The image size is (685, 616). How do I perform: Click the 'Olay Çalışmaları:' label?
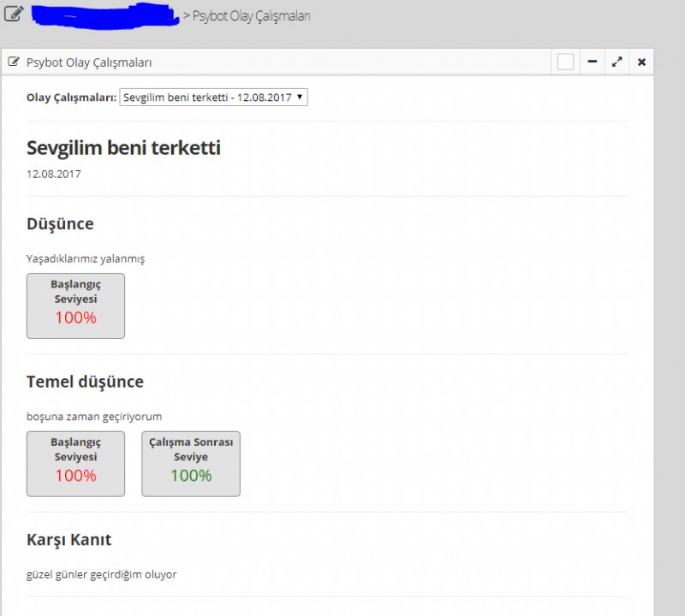72,98
